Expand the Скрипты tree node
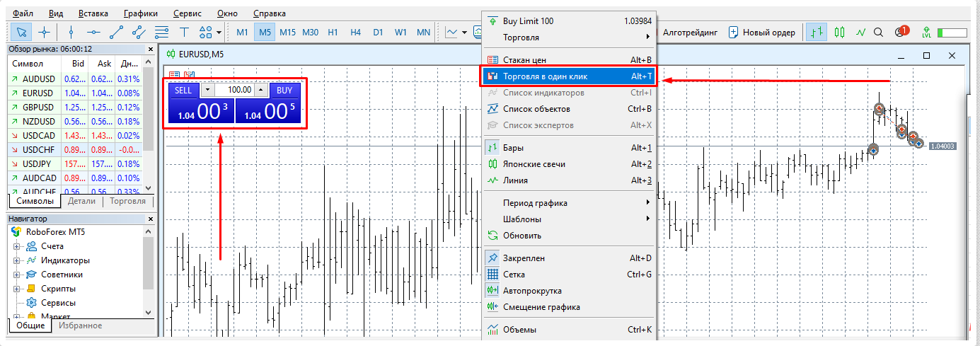This screenshot has height=346, width=980. coord(17,289)
